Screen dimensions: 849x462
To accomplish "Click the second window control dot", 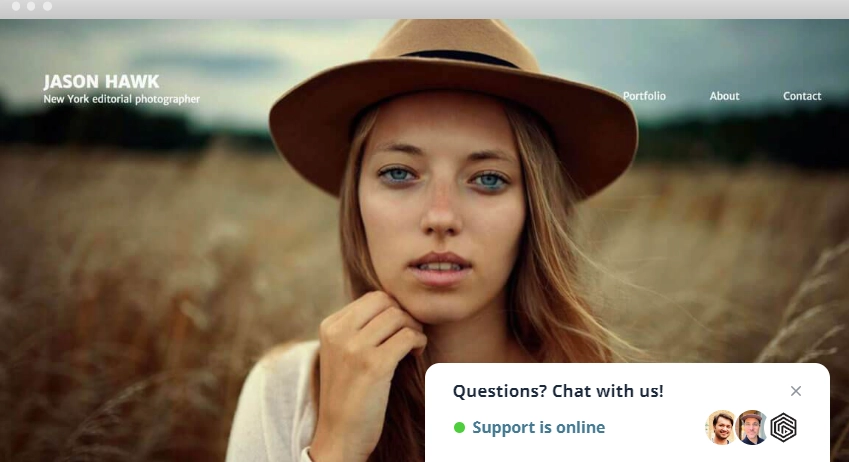I will tap(31, 6).
